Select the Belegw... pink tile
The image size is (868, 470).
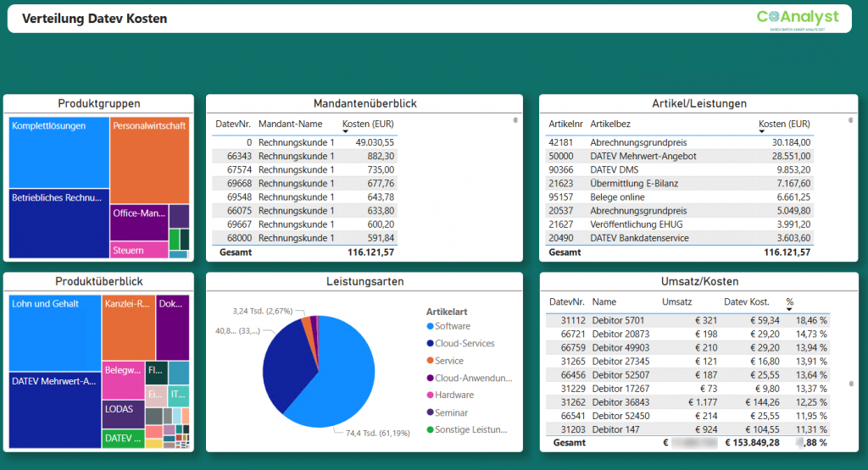(x=123, y=380)
